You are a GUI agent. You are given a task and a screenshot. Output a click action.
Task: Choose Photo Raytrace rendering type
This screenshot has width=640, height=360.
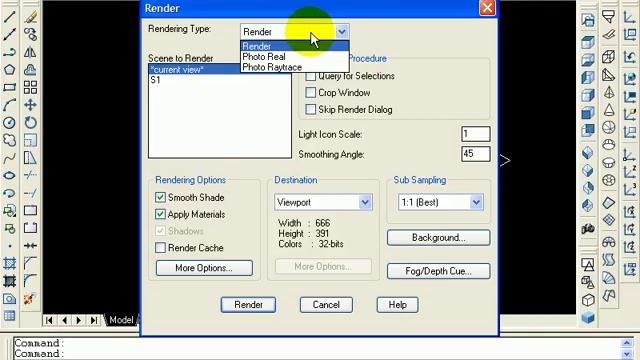pyautogui.click(x=295, y=67)
